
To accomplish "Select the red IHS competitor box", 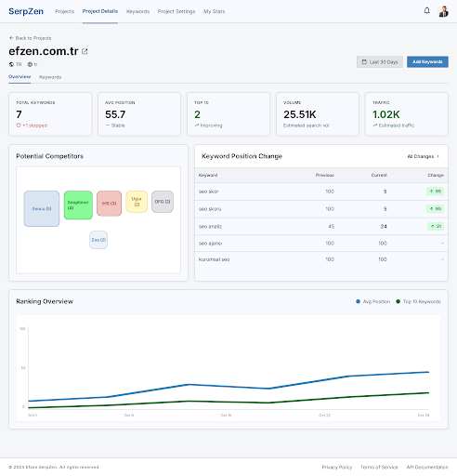I will [109, 204].
